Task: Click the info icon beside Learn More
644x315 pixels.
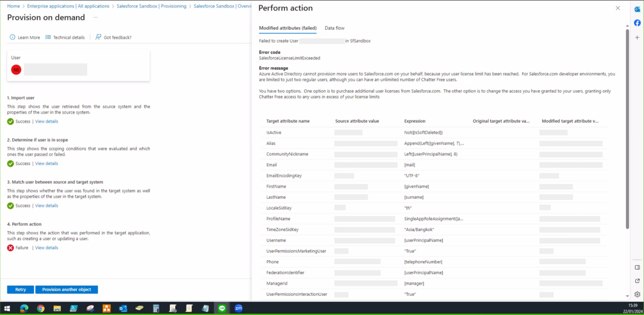Action: point(12,37)
